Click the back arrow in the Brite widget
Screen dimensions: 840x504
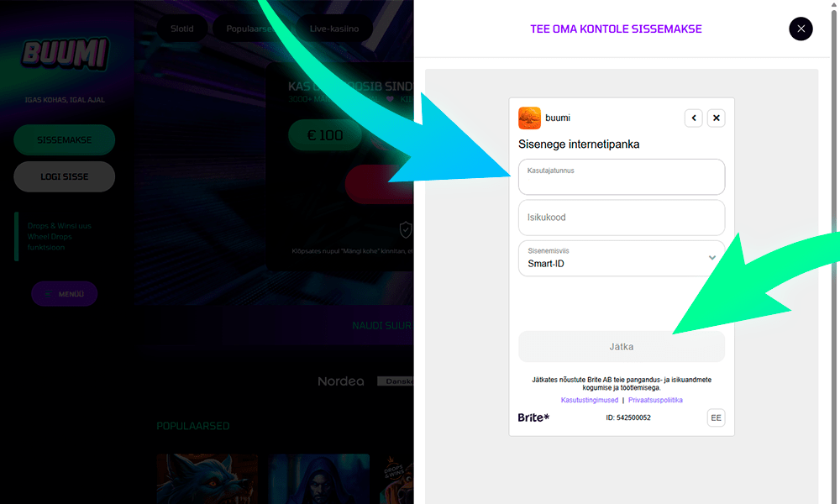pyautogui.click(x=693, y=118)
